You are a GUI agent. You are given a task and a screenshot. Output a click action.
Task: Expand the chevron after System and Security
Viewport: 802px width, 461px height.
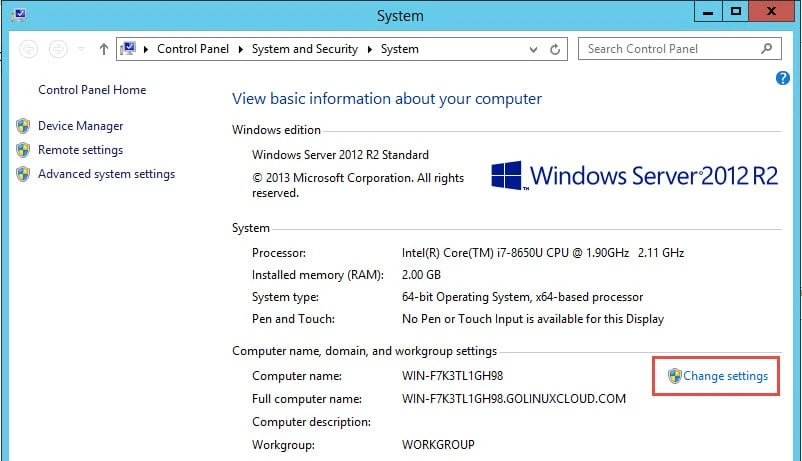point(369,49)
